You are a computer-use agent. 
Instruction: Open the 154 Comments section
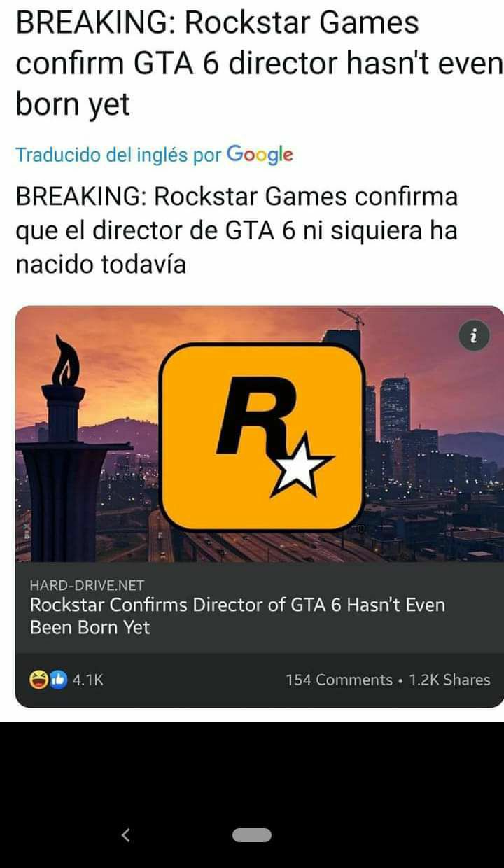click(x=339, y=680)
